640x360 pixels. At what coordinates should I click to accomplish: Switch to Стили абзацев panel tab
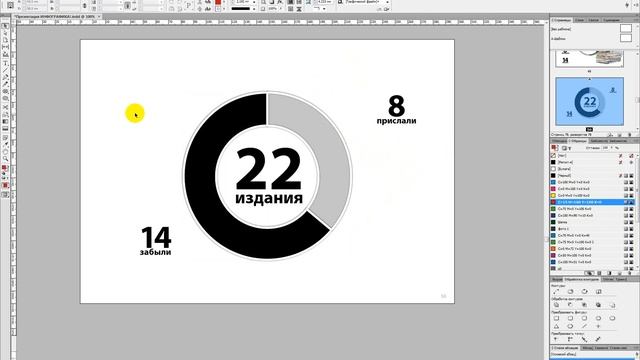click(565, 348)
